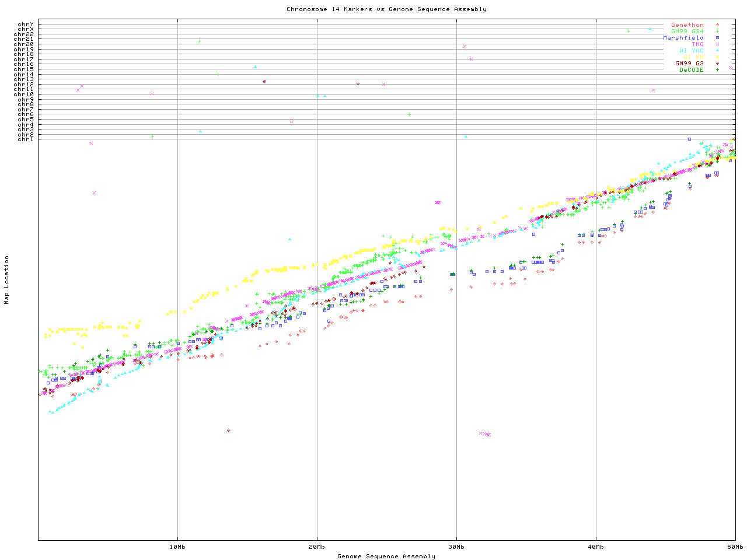
Task: Click the 30Mb tick label on x-axis
Action: (x=456, y=547)
